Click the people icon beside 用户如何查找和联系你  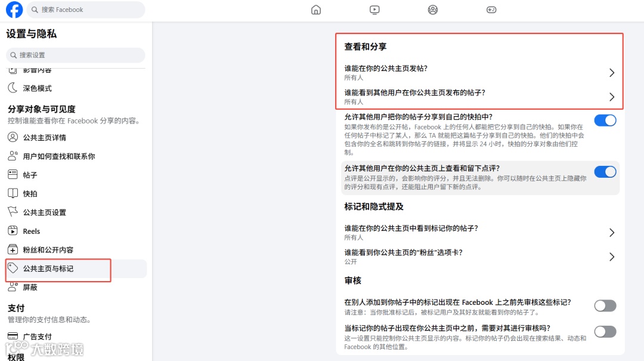tap(13, 156)
